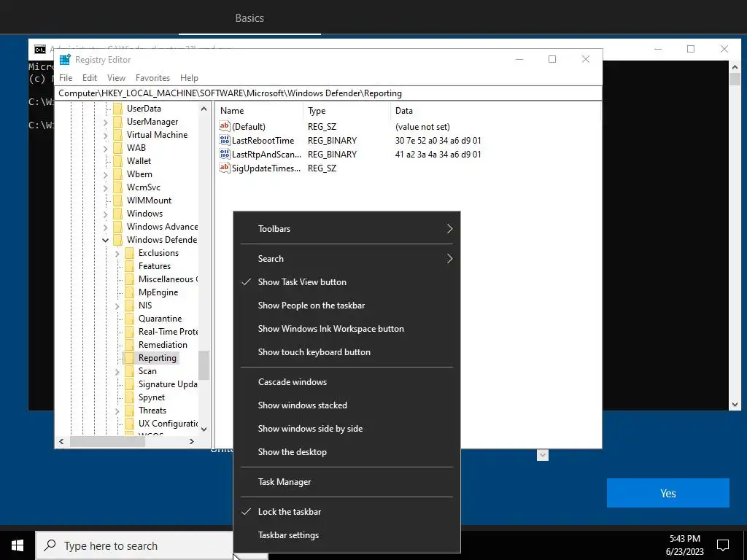
Task: Collapse the Windows Defender tree node
Action: pyautogui.click(x=105, y=240)
